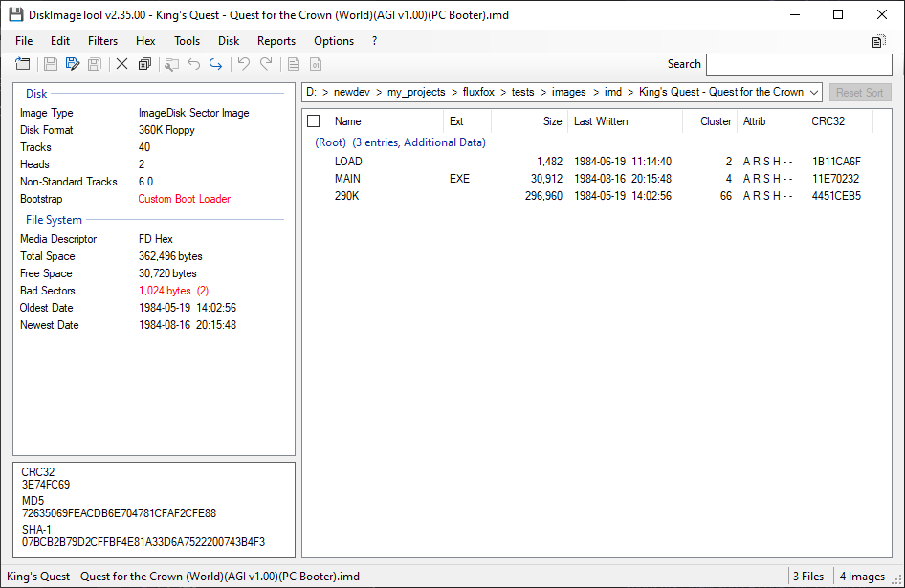Image resolution: width=905 pixels, height=588 pixels.
Task: Toggle the select-all checkbox in file list header
Action: (x=314, y=121)
